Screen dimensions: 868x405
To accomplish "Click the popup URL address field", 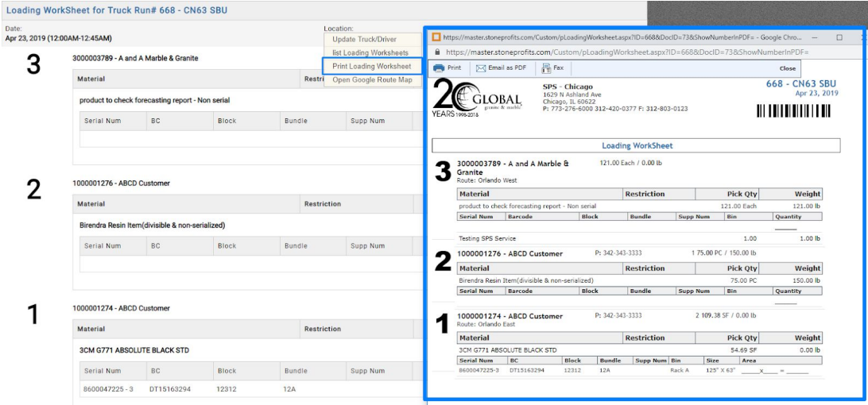I will [x=627, y=52].
